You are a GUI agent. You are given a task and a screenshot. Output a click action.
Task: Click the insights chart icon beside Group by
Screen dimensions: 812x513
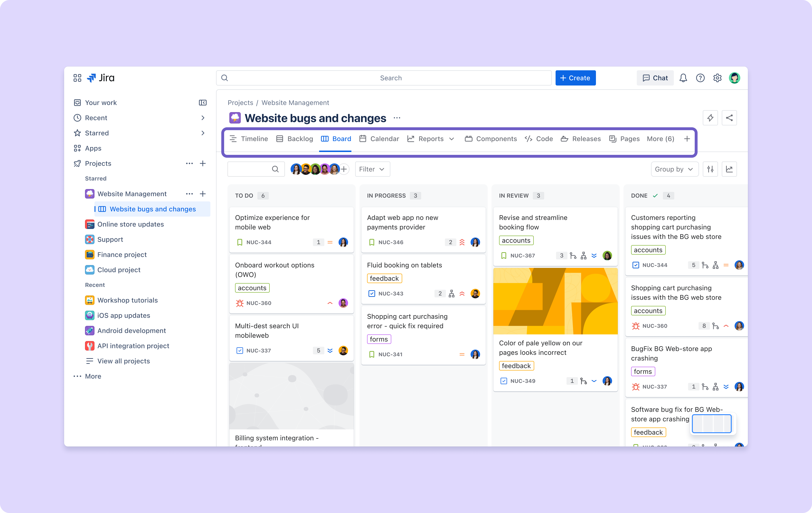point(729,169)
